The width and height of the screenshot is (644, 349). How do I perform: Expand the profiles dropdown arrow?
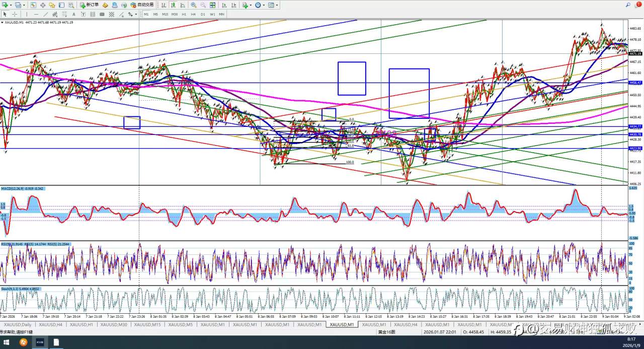tap(24, 5)
